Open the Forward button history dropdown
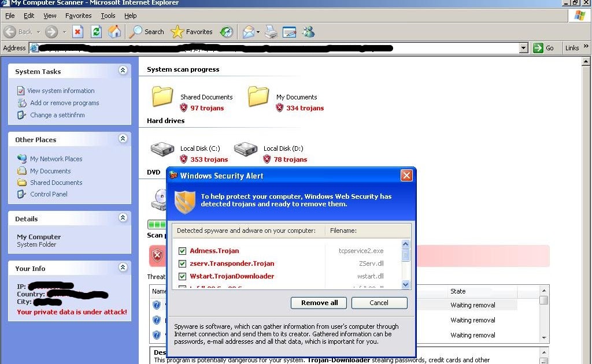Viewport: 592px width, 364px height. tap(64, 32)
